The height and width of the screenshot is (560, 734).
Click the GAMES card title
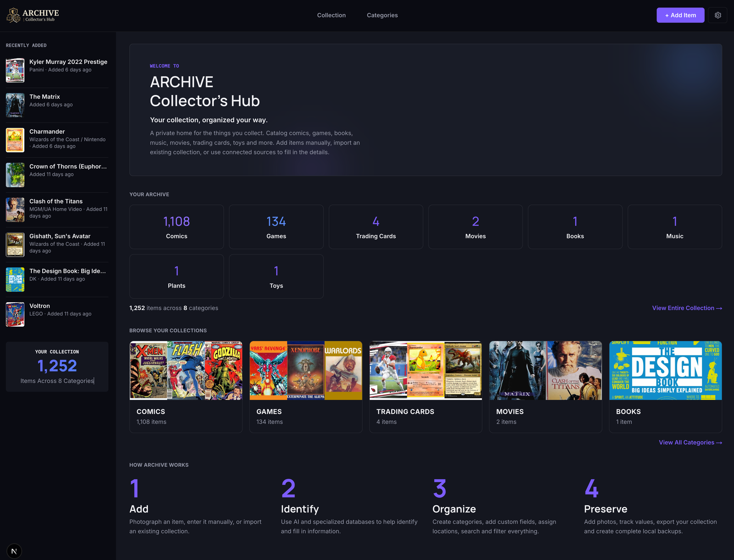click(269, 412)
